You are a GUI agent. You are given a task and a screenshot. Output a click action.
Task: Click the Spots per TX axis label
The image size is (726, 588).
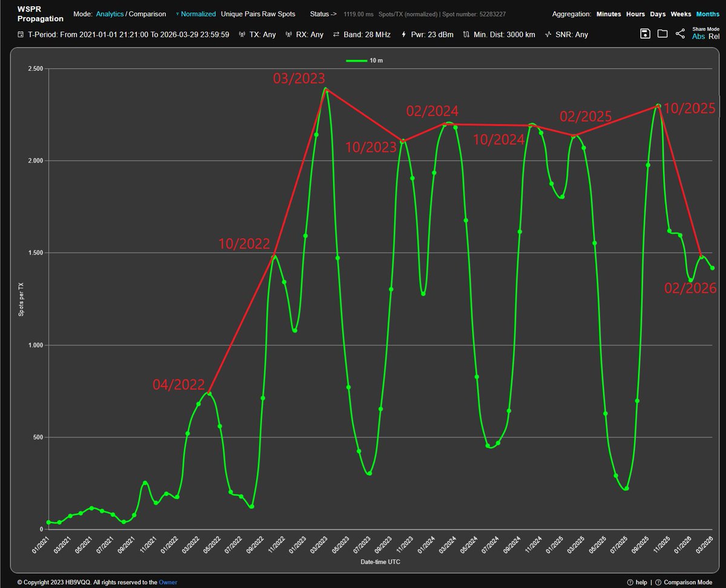(x=20, y=299)
